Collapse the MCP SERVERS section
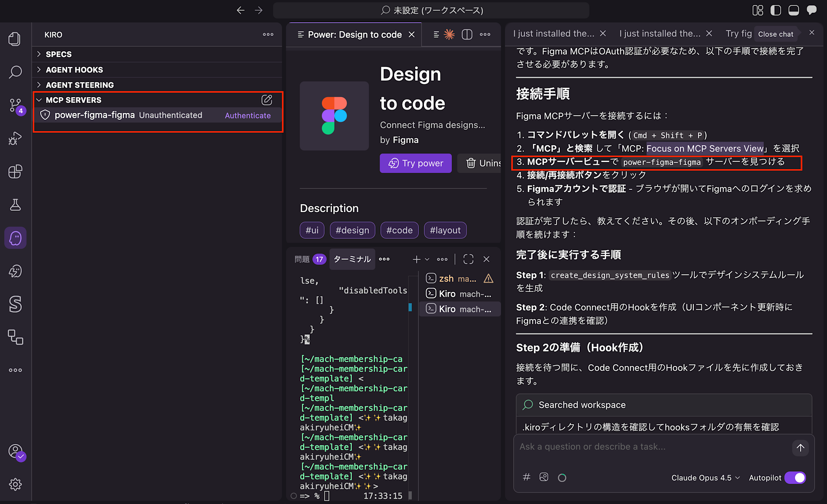Viewport: 827px width, 504px height. [x=73, y=100]
